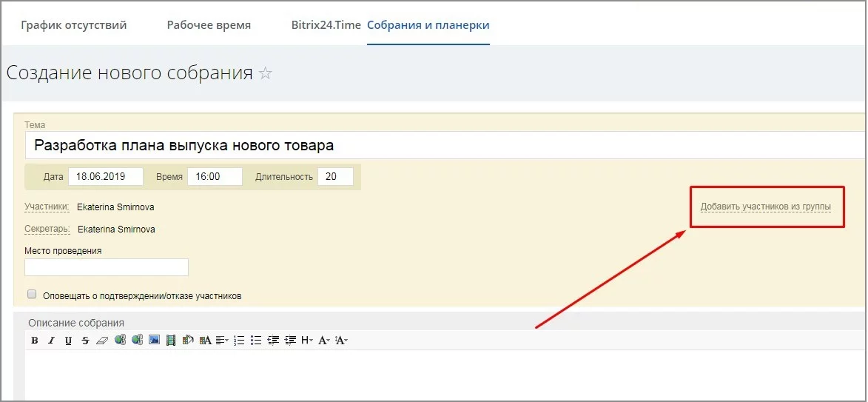Insert video using the film strip icon

(x=171, y=341)
